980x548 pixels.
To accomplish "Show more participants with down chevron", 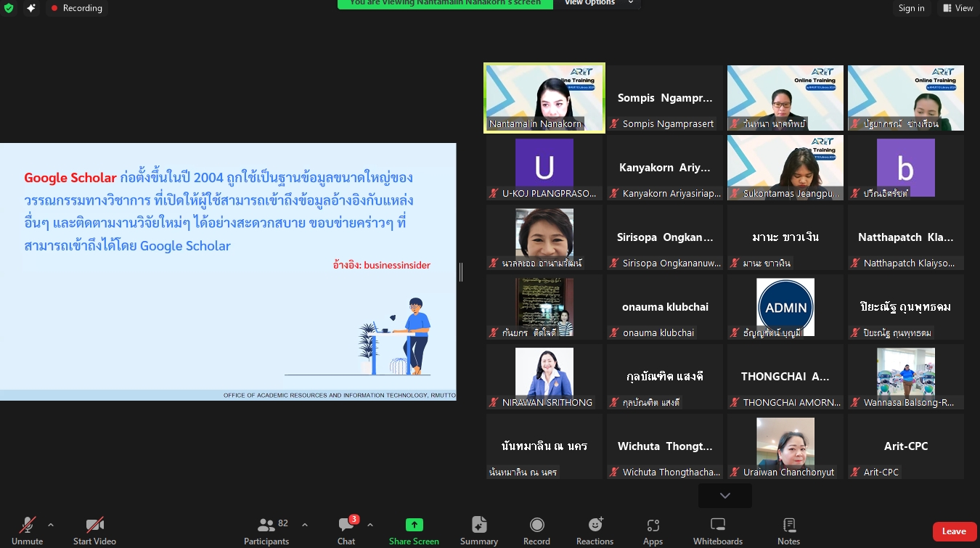I will pyautogui.click(x=725, y=496).
